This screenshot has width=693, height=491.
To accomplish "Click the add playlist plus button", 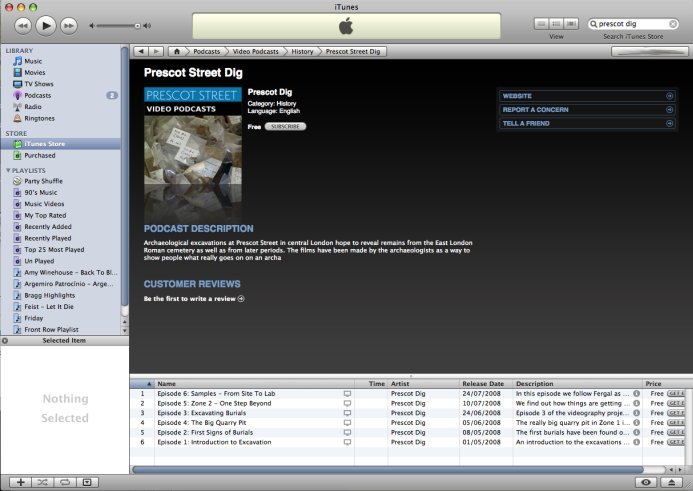I will [20, 482].
